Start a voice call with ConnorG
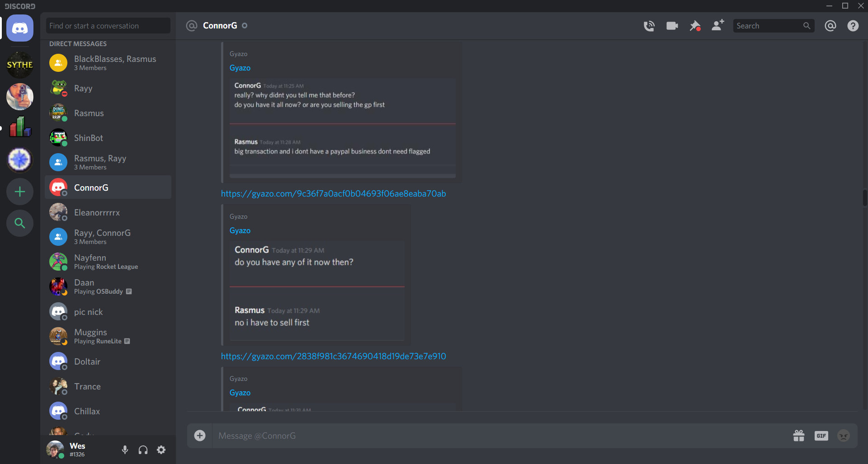This screenshot has width=868, height=464. tap(649, 26)
